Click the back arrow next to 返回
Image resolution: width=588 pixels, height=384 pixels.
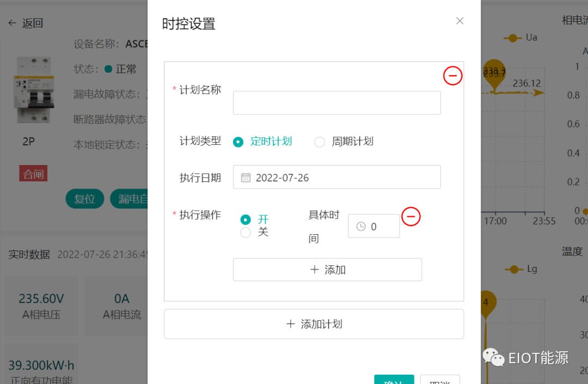(x=12, y=23)
